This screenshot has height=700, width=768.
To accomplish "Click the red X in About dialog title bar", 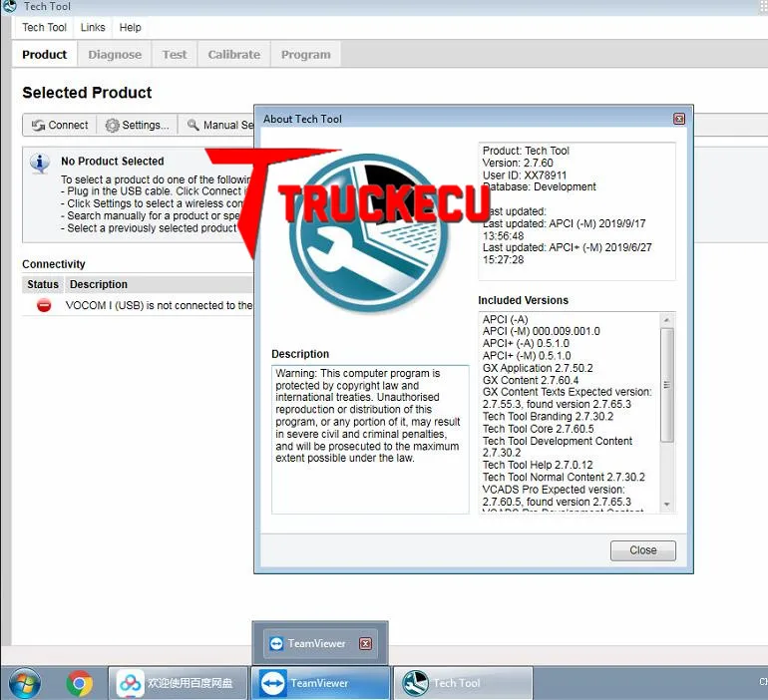I will tap(679, 119).
